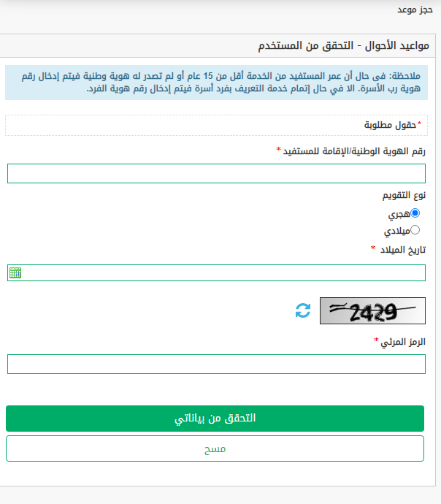This screenshot has width=441, height=504.
Task: Focus the تاريخ الميلاد date input field
Action: pos(217,273)
